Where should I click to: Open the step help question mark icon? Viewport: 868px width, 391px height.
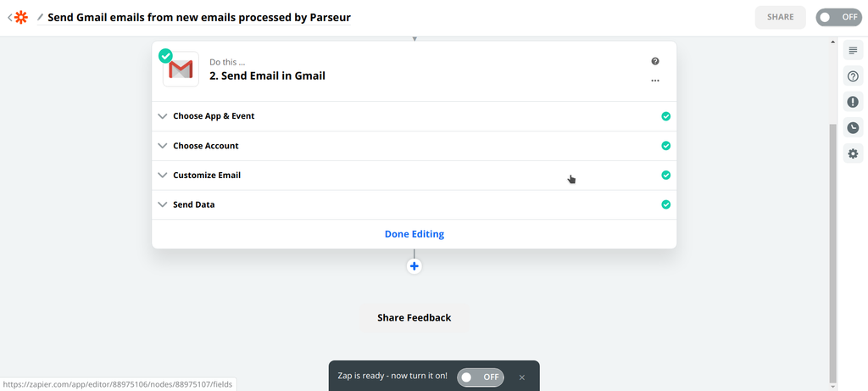click(x=655, y=62)
